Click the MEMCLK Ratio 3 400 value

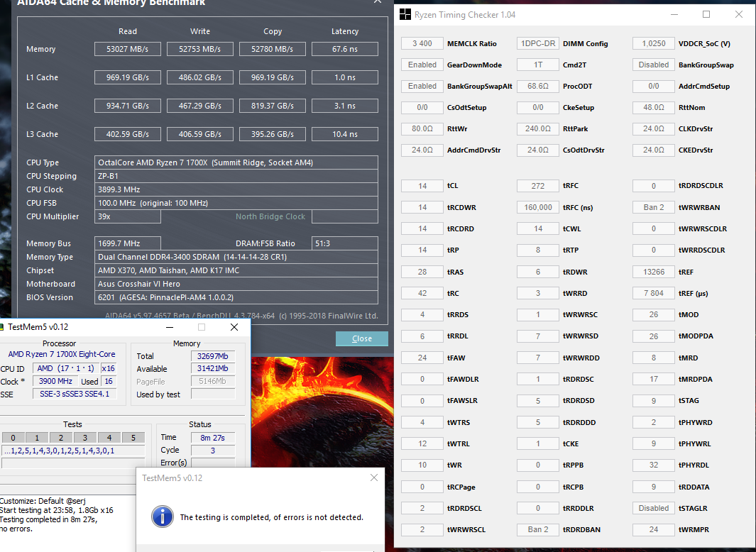click(422, 43)
